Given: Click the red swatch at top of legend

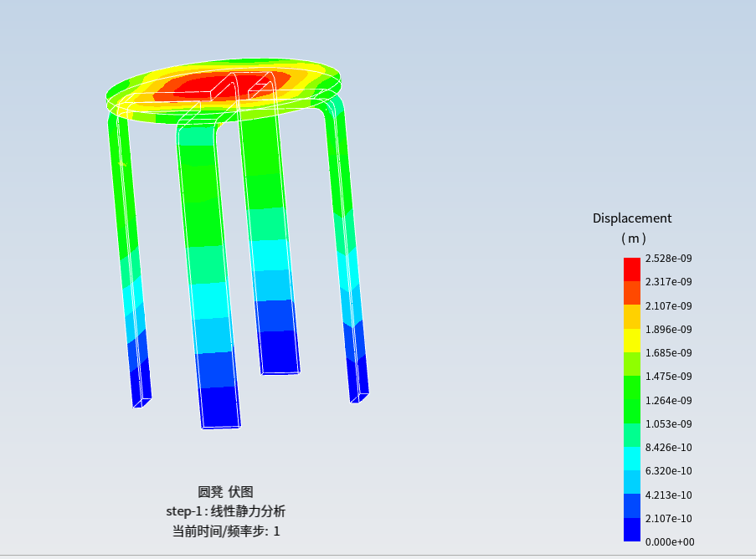Looking at the screenshot, I should pyautogui.click(x=631, y=269).
